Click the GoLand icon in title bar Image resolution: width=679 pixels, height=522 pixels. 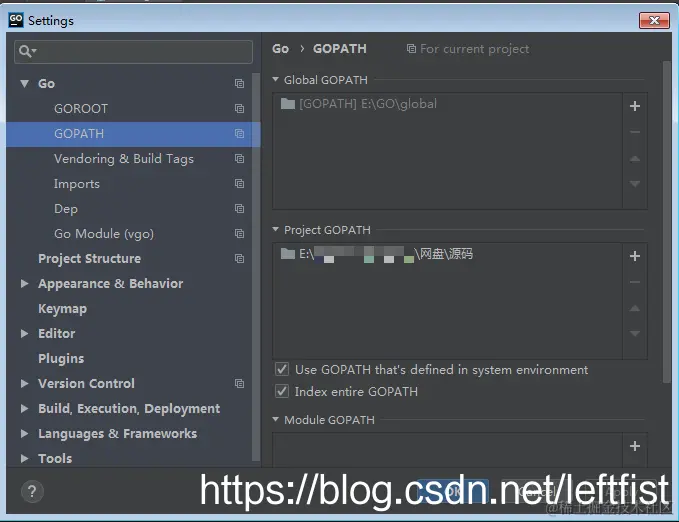click(16, 20)
